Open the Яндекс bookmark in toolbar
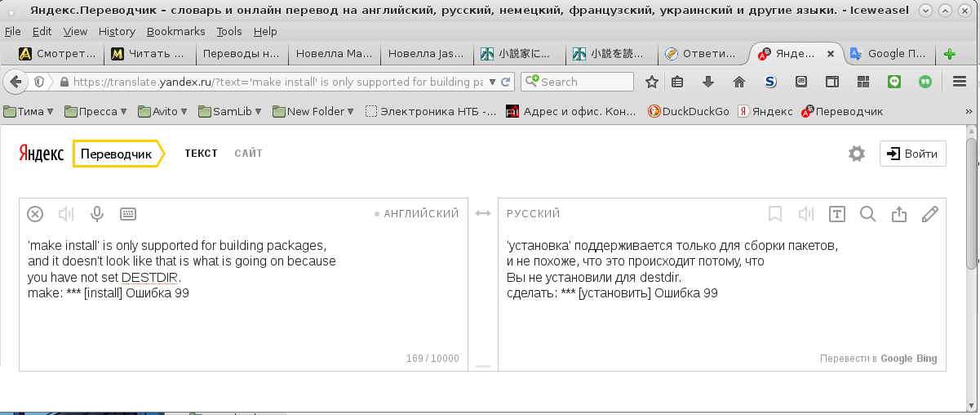The image size is (980, 415). pos(765,111)
